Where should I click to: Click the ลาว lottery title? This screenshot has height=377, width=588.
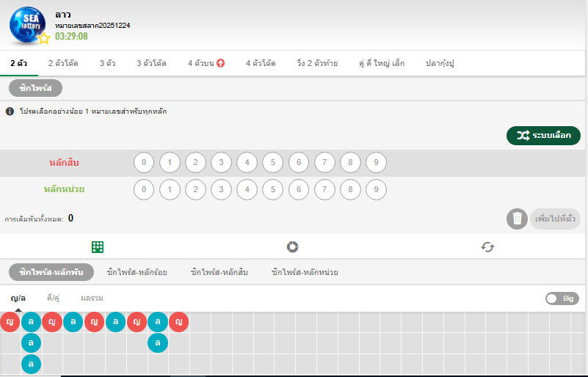tap(63, 15)
